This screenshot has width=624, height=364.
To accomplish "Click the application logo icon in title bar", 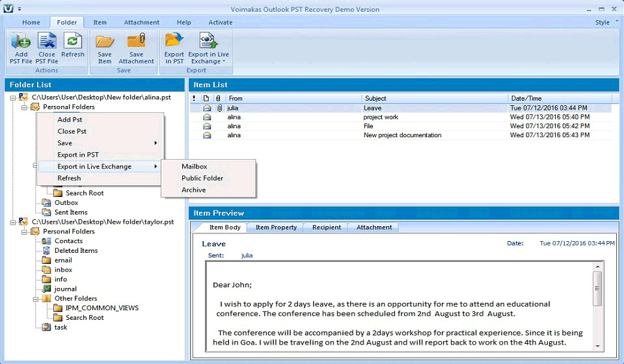I will click(8, 8).
